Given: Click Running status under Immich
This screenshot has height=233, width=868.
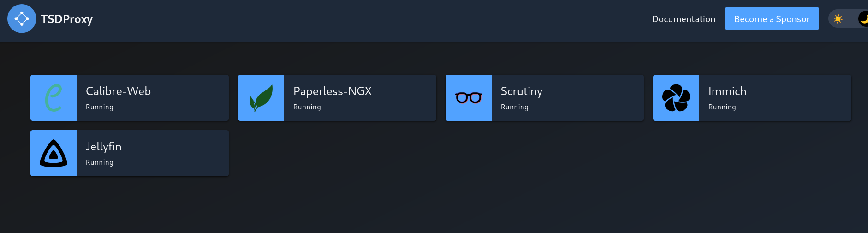Looking at the screenshot, I should tap(722, 107).
